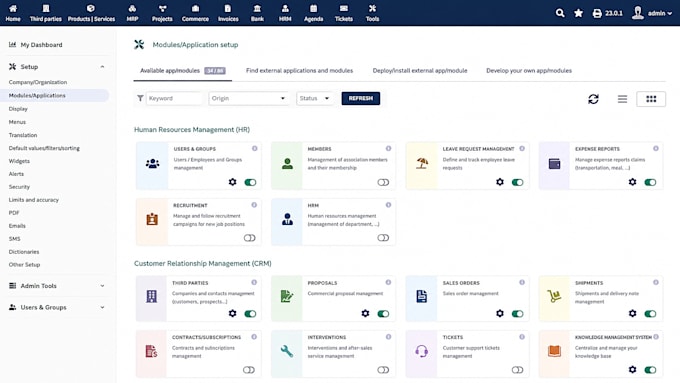Viewport: 680px width, 383px height.
Task: Open Company/Organization setup page
Action: tap(38, 82)
